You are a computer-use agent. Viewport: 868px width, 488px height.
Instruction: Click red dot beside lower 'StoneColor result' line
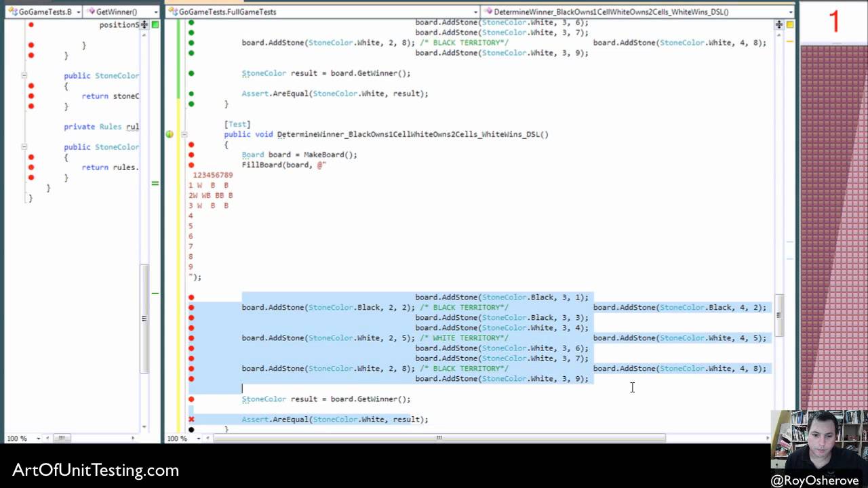pos(191,399)
